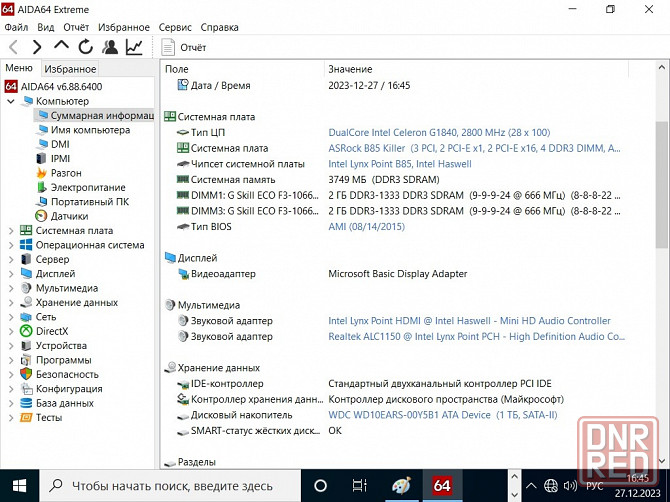Open the Вид menu
The width and height of the screenshot is (670, 502).
pyautogui.click(x=45, y=27)
